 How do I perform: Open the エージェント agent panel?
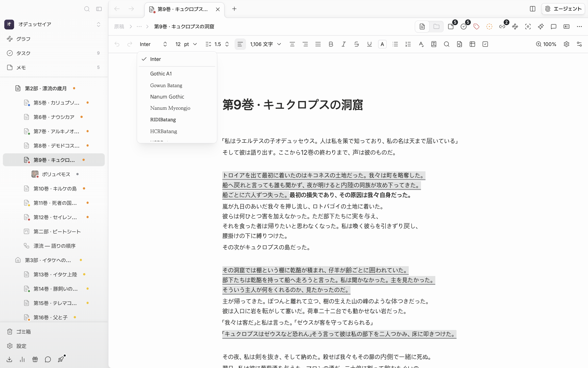563,9
